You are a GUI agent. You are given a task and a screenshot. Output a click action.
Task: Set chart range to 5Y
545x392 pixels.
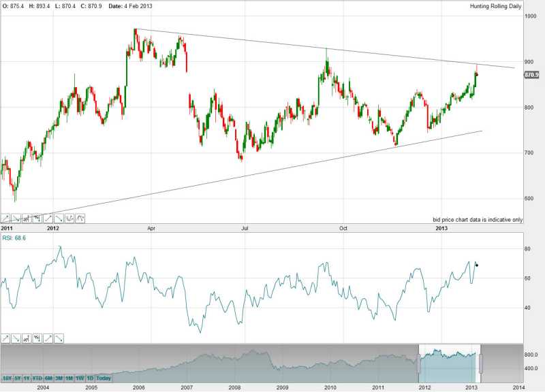pyautogui.click(x=18, y=378)
